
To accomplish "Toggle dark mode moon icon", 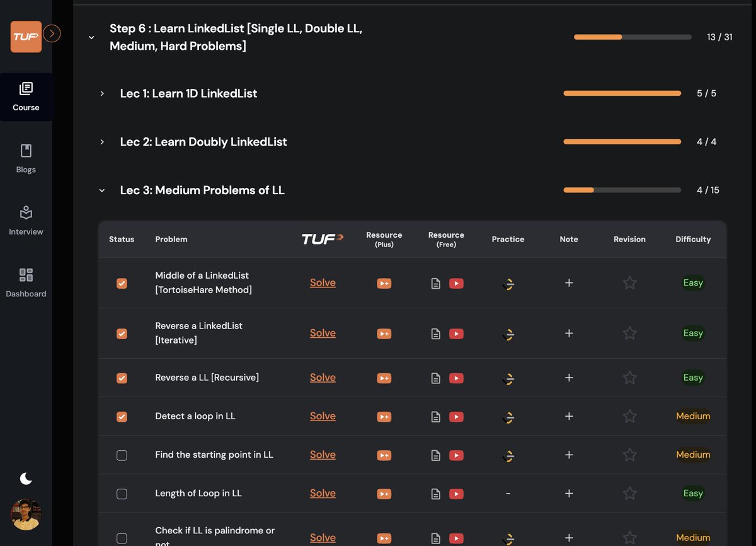I will click(26, 479).
